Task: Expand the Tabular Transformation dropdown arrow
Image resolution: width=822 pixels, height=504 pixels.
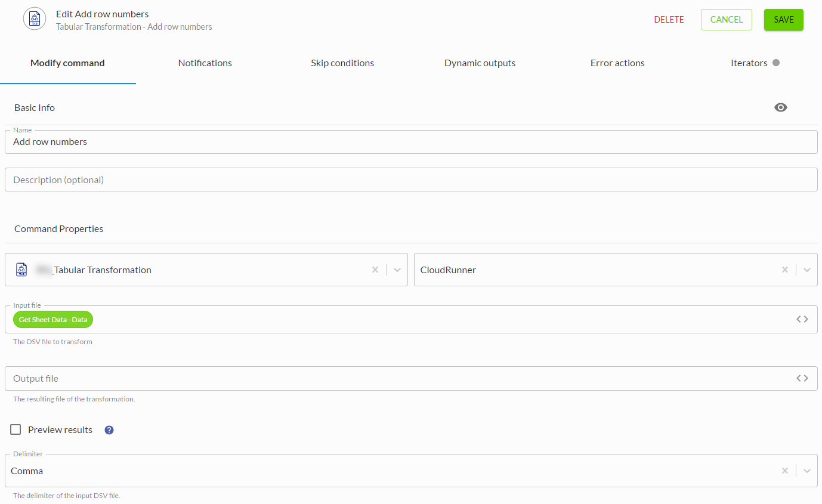Action: [397, 270]
